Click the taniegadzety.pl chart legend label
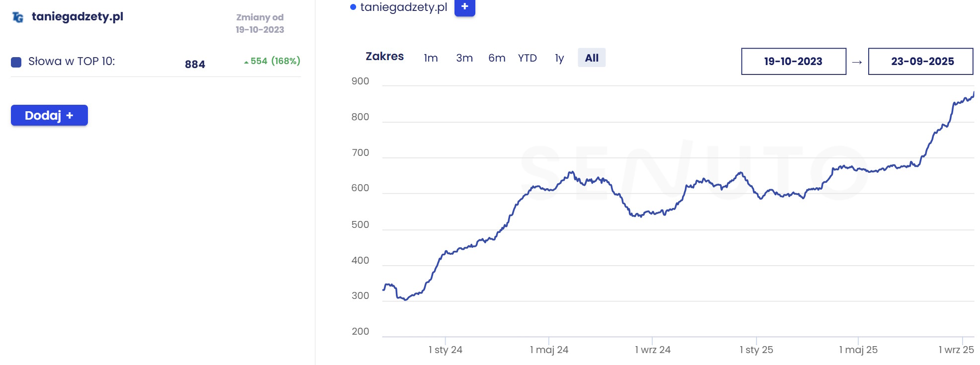980x365 pixels. pos(404,7)
